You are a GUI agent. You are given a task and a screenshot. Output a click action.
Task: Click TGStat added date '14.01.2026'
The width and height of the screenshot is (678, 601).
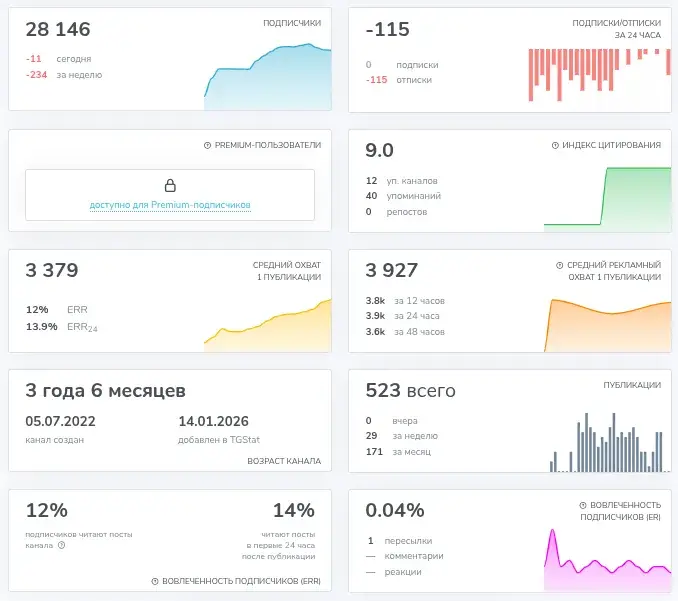pyautogui.click(x=214, y=421)
